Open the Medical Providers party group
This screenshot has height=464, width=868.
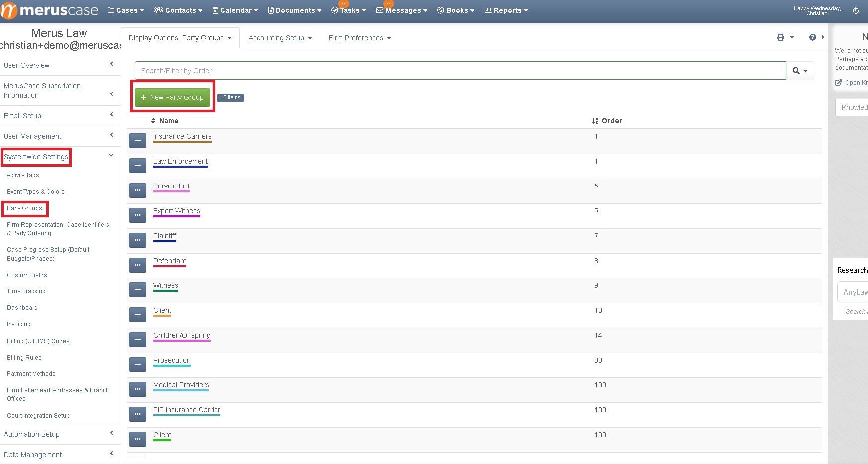click(181, 385)
